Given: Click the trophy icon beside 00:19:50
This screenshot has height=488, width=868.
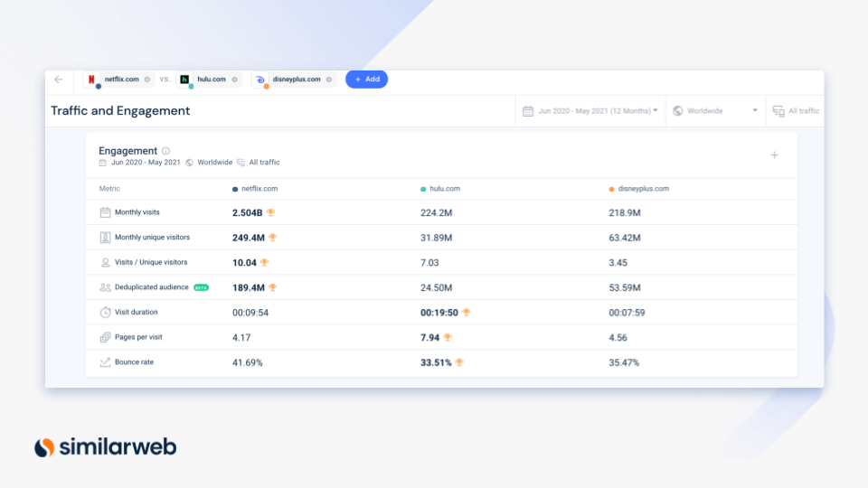Looking at the screenshot, I should pyautogui.click(x=467, y=312).
